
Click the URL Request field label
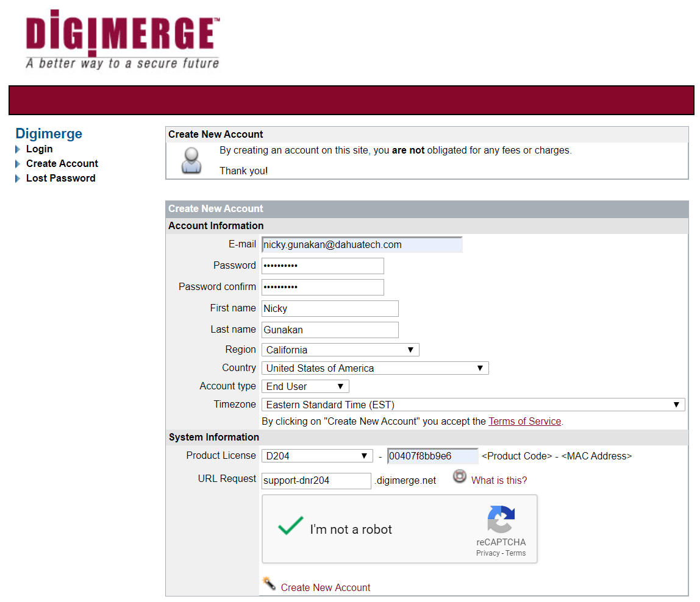pos(227,479)
